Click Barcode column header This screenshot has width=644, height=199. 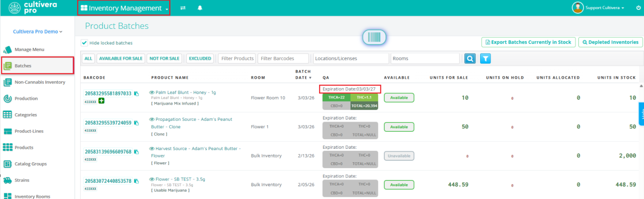tap(95, 77)
